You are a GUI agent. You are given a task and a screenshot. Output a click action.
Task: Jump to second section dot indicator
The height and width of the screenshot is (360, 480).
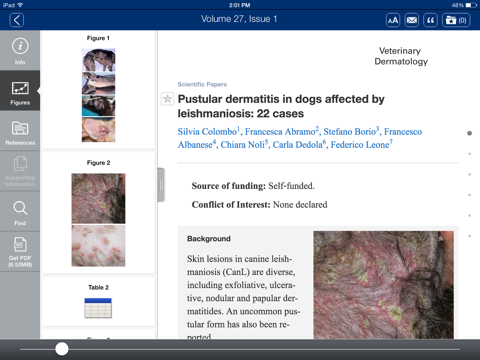(469, 154)
